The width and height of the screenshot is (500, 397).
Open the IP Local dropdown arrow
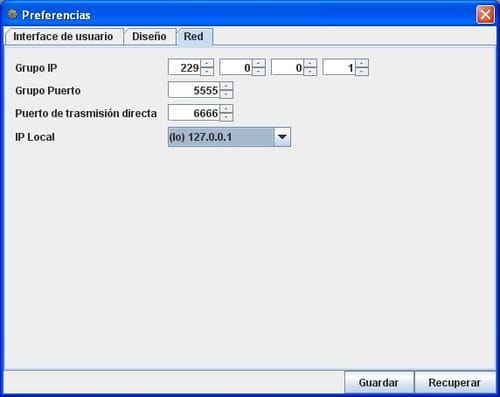click(x=282, y=137)
